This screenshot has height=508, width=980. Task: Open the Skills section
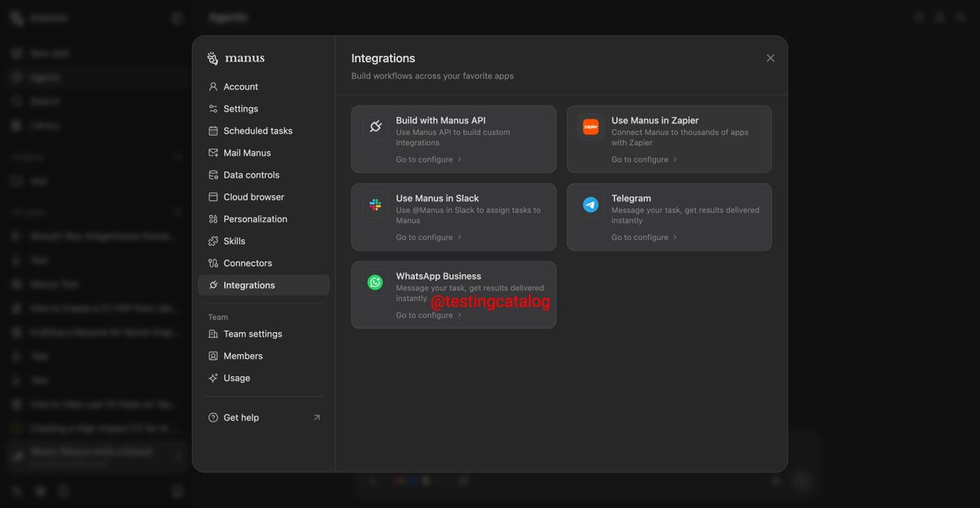pyautogui.click(x=263, y=241)
